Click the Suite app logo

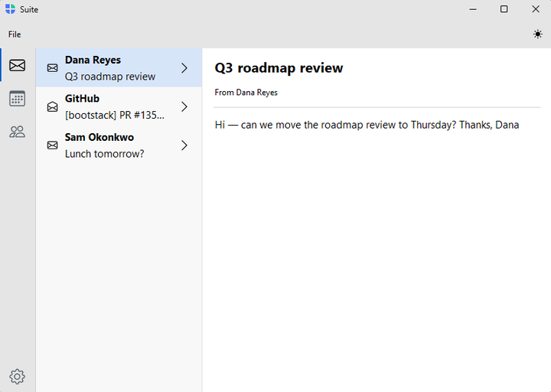tap(10, 9)
